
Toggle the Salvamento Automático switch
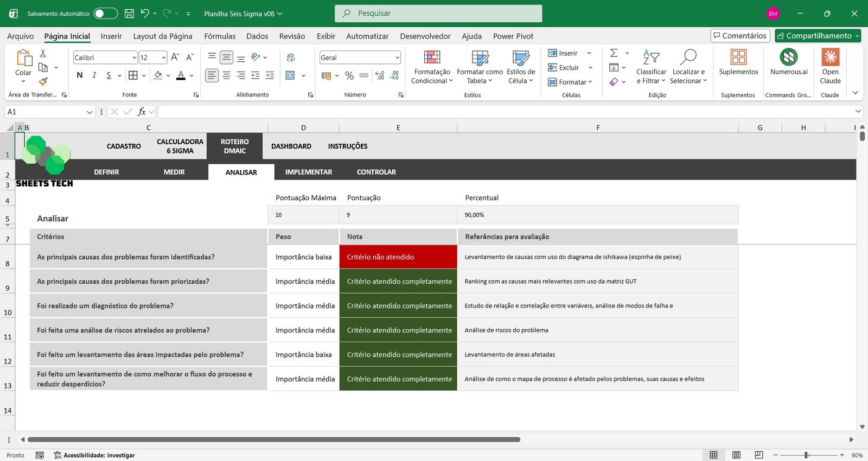pyautogui.click(x=105, y=14)
